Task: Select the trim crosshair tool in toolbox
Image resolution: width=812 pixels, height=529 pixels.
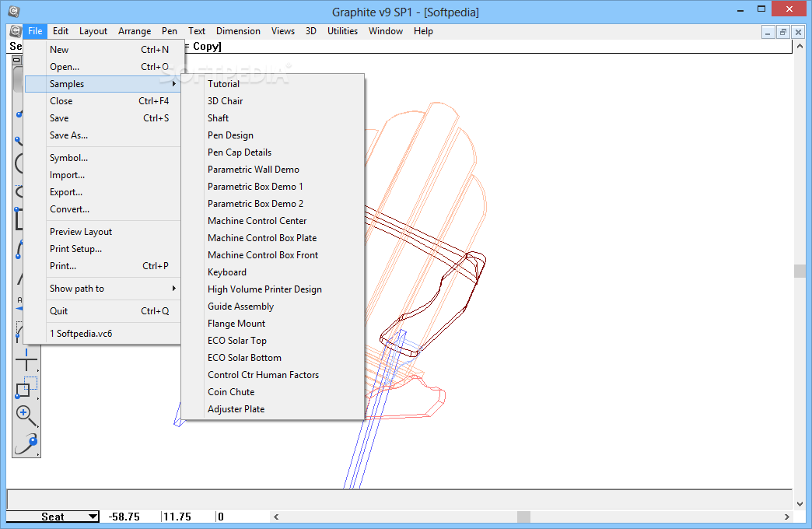Action: tap(26, 359)
